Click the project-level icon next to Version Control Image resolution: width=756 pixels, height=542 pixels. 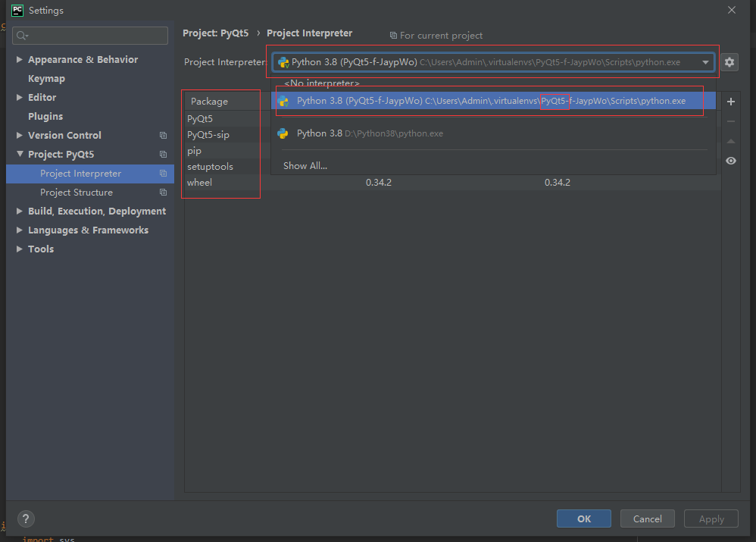[x=163, y=136]
